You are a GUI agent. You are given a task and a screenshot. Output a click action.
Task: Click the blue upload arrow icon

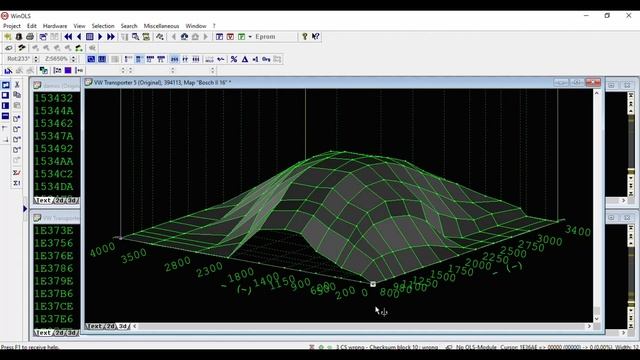[x=184, y=37]
